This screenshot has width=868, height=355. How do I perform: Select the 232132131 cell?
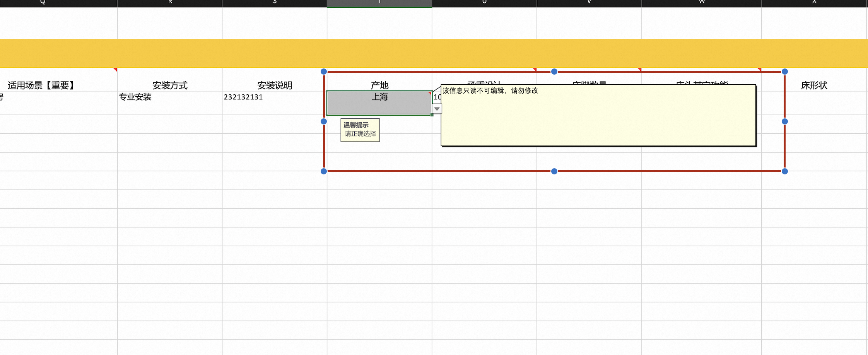(x=274, y=103)
